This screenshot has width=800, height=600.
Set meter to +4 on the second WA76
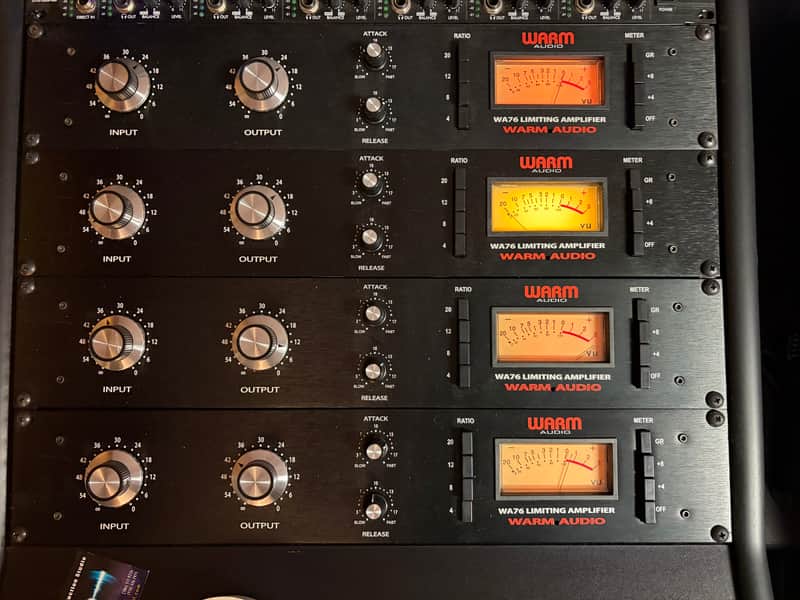point(636,222)
